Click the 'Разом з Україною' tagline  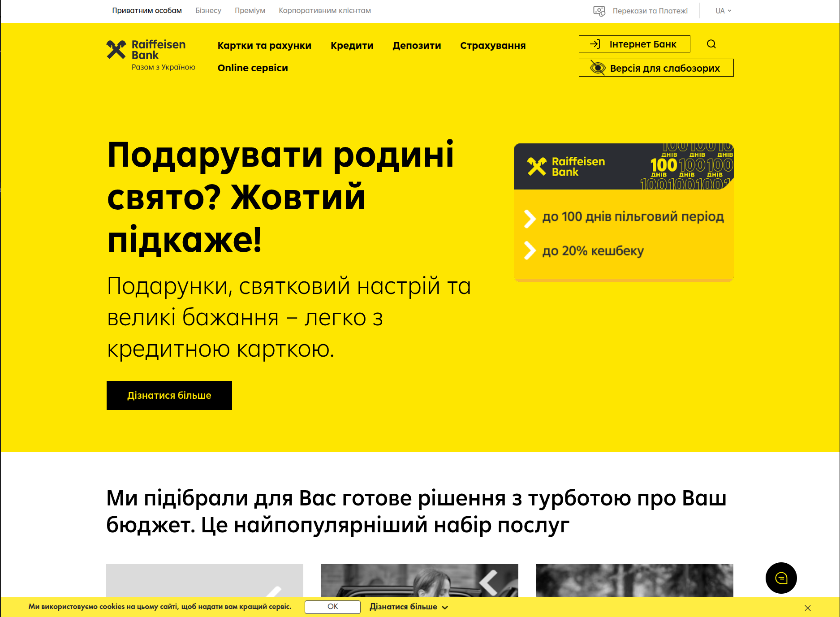164,67
